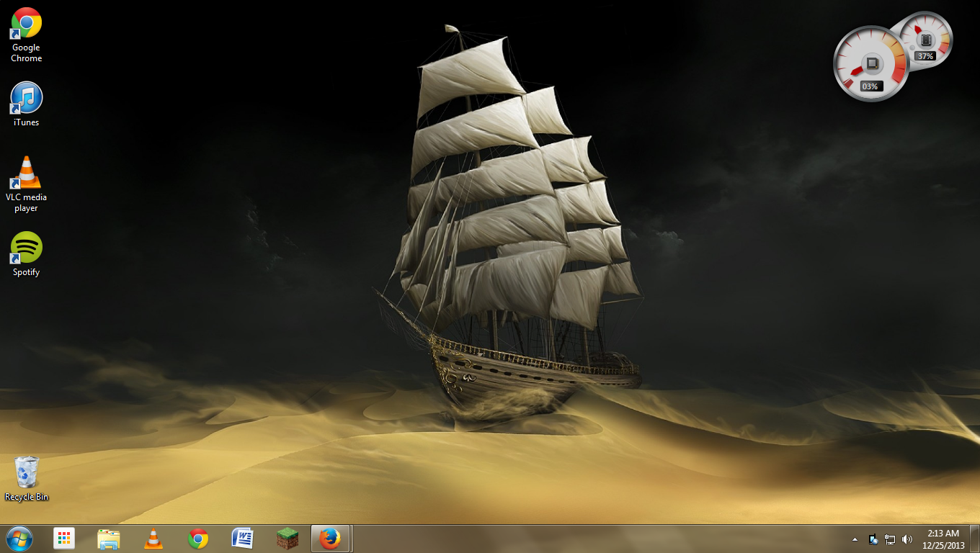The image size is (980, 553).
Task: Launch Minecraft grass block from the taskbar
Action: pos(288,539)
